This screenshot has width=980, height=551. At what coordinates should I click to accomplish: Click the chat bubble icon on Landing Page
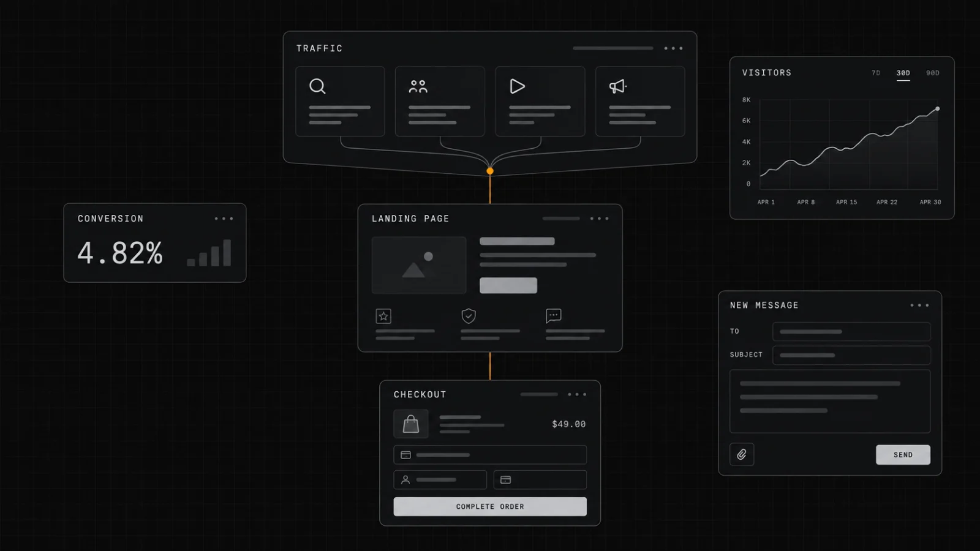coord(554,316)
